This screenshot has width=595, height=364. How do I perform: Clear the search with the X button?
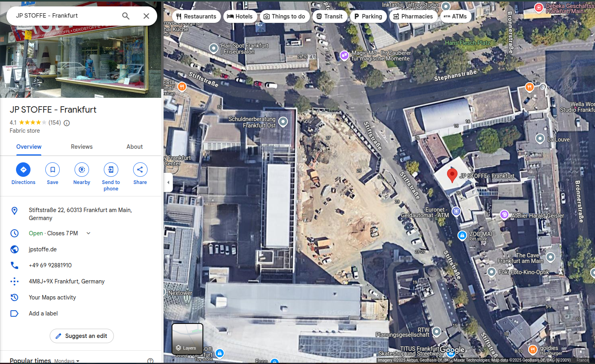coord(146,16)
